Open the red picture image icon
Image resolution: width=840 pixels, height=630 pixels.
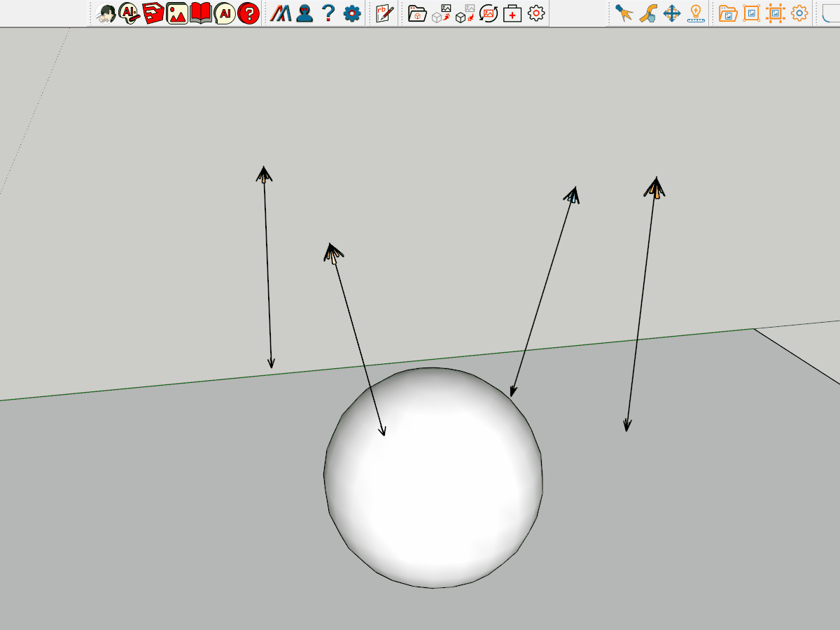coord(177,13)
